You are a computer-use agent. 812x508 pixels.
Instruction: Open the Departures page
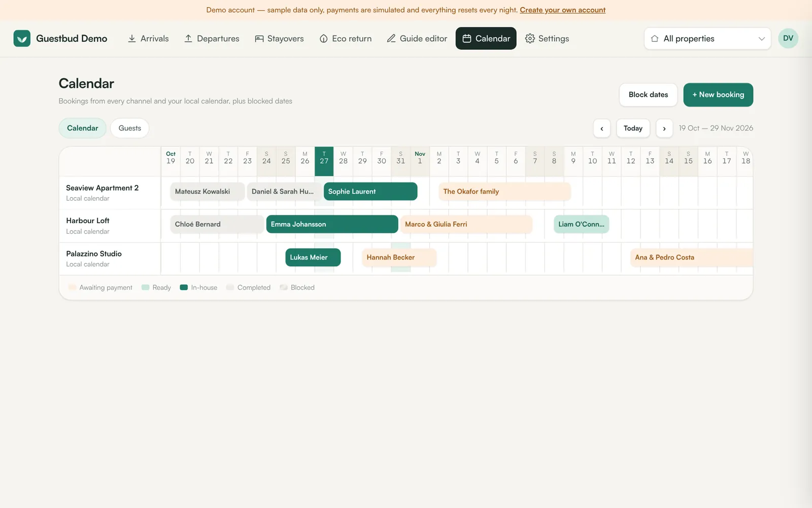[212, 39]
